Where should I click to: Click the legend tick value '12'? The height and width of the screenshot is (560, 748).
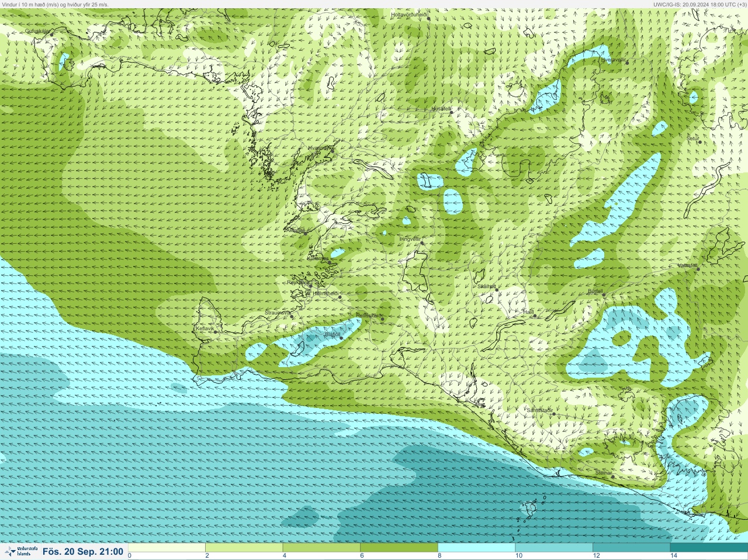(x=596, y=555)
